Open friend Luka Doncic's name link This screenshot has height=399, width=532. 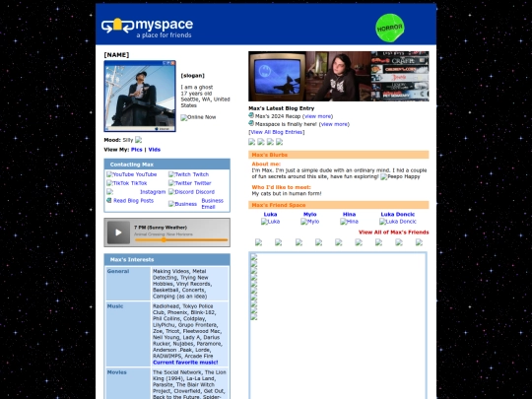click(398, 215)
